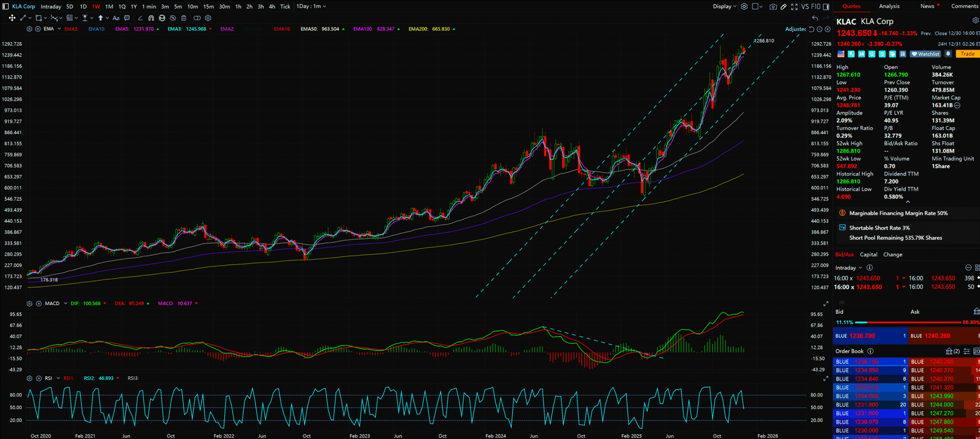Open EMA indicator settings gear
Image resolution: width=980 pixels, height=439 pixels.
coord(29,29)
